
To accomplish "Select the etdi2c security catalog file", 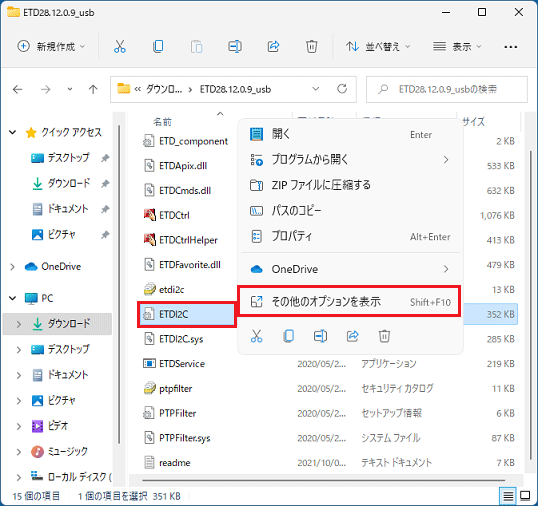I will click(x=172, y=290).
